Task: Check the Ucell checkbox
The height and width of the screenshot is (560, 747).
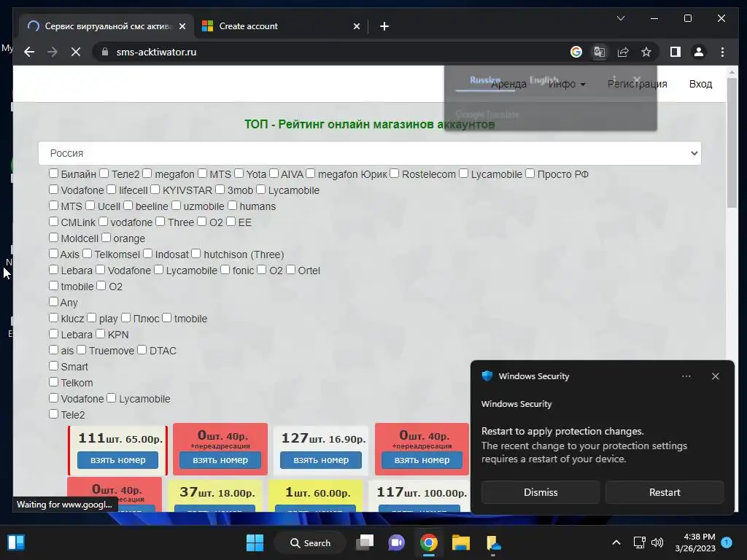Action: 90,205
